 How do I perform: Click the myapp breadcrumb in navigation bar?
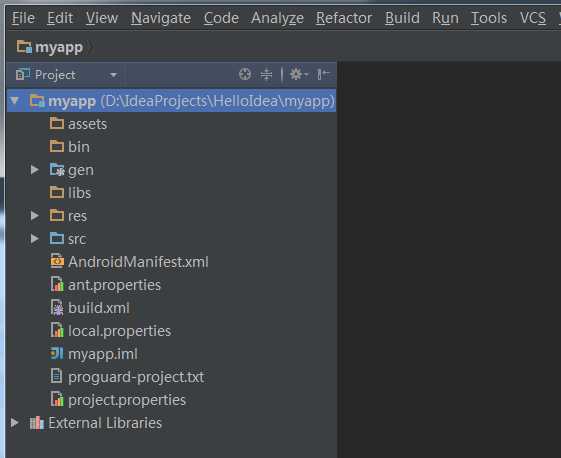pos(50,47)
